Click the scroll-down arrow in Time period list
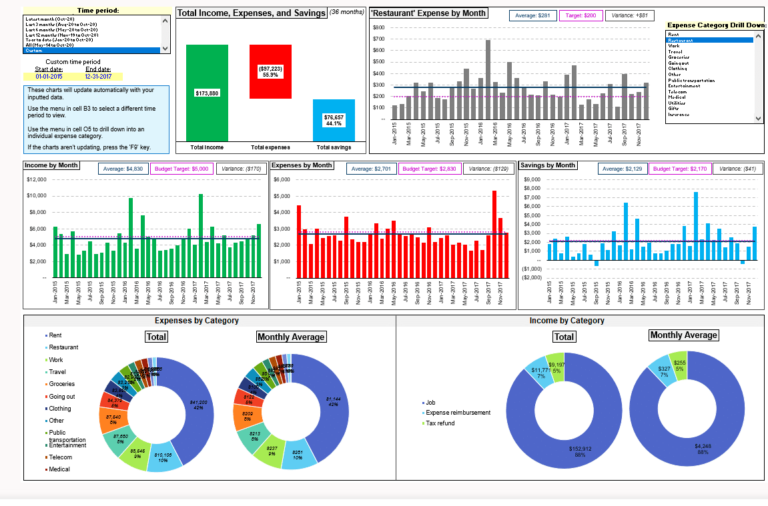 (x=166, y=50)
